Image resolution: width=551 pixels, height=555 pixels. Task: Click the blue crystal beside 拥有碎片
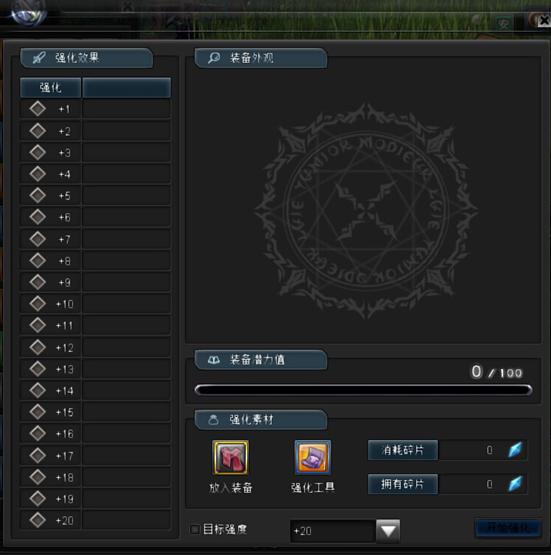coord(515,484)
